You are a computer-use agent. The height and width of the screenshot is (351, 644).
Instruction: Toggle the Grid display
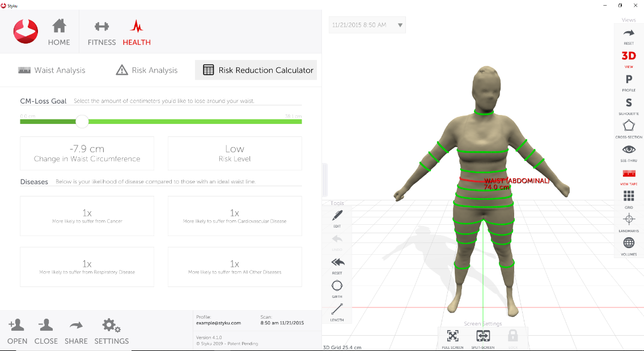629,198
